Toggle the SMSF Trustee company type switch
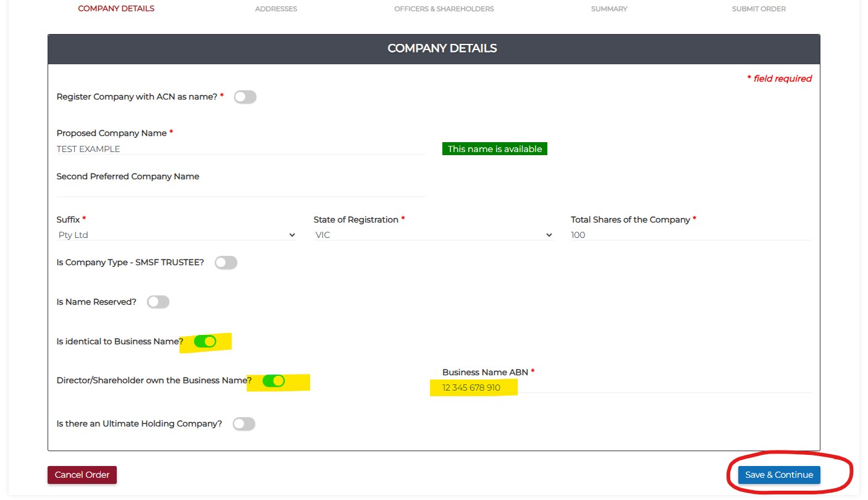868x500 pixels. [x=226, y=263]
